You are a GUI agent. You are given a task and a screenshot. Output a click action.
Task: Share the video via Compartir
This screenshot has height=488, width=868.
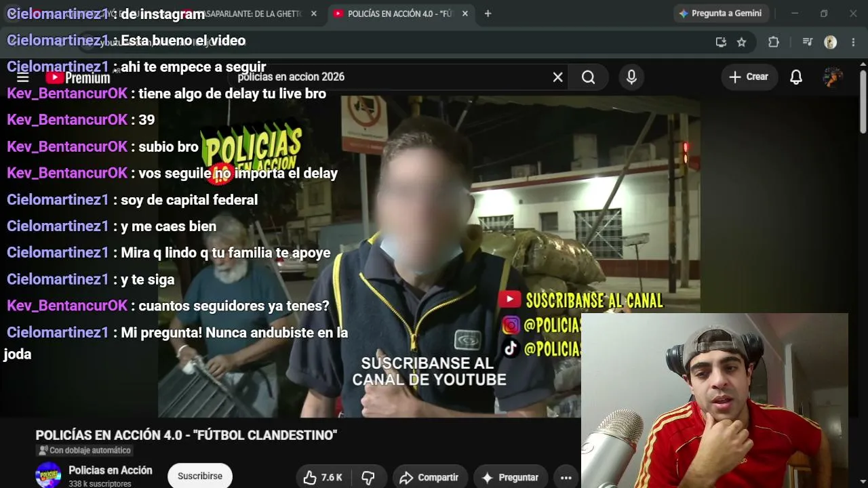coord(429,477)
